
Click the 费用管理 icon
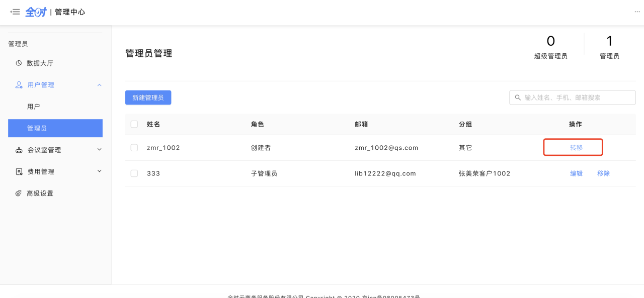19,171
